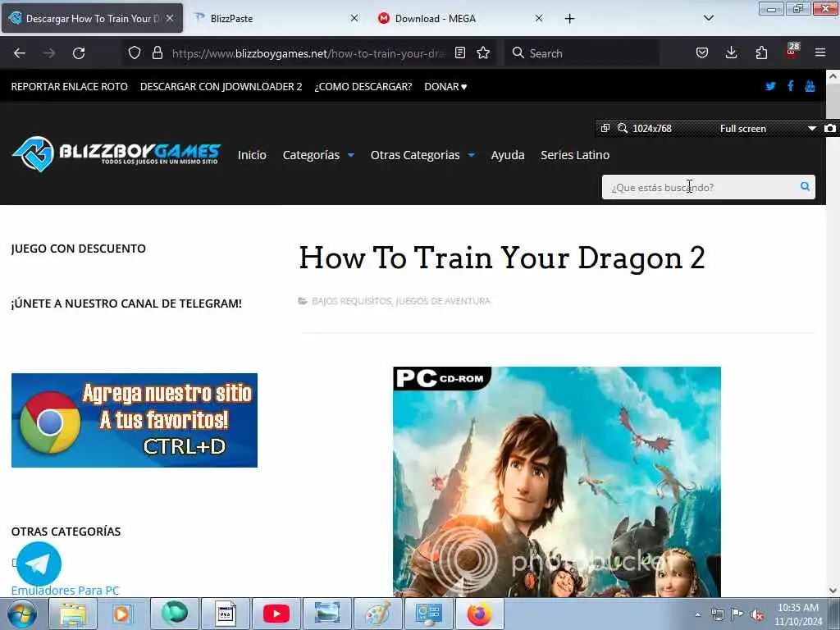Show hidden tray icons arrow
This screenshot has height=630, width=840.
697,615
